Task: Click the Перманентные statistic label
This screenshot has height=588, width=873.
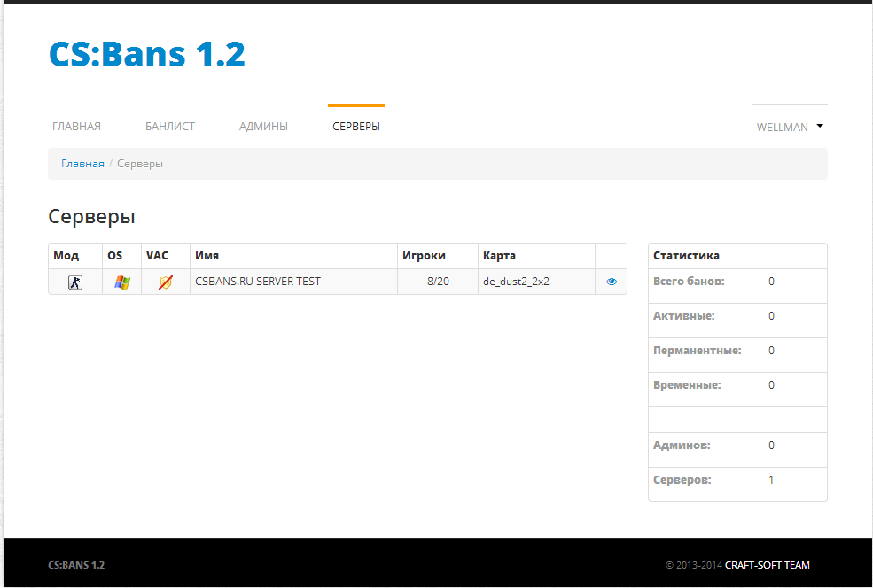Action: click(x=697, y=351)
